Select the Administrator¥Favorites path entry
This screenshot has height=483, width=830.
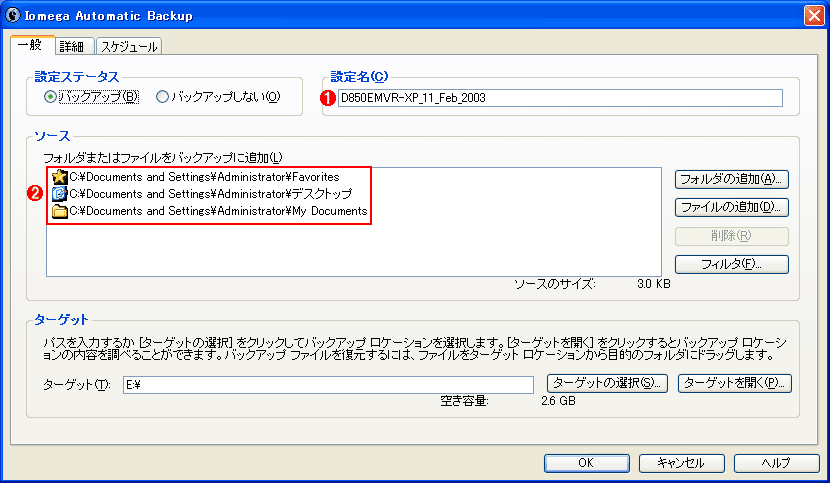click(204, 177)
